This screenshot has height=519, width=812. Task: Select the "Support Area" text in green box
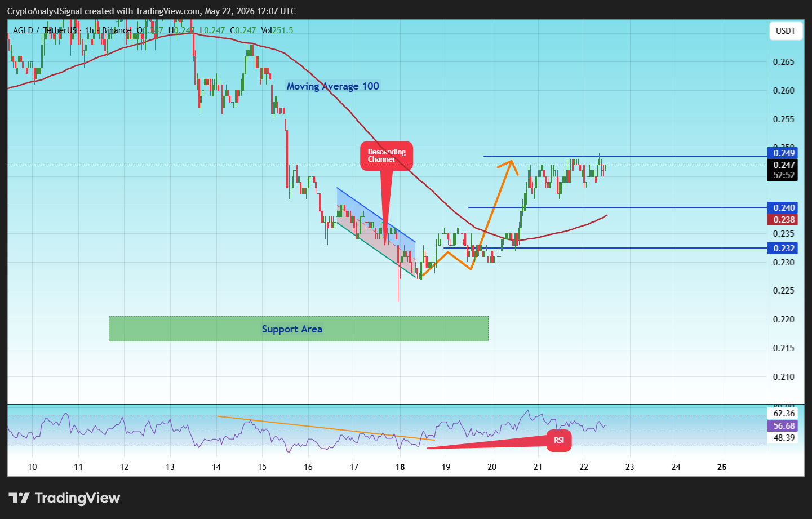tap(292, 329)
